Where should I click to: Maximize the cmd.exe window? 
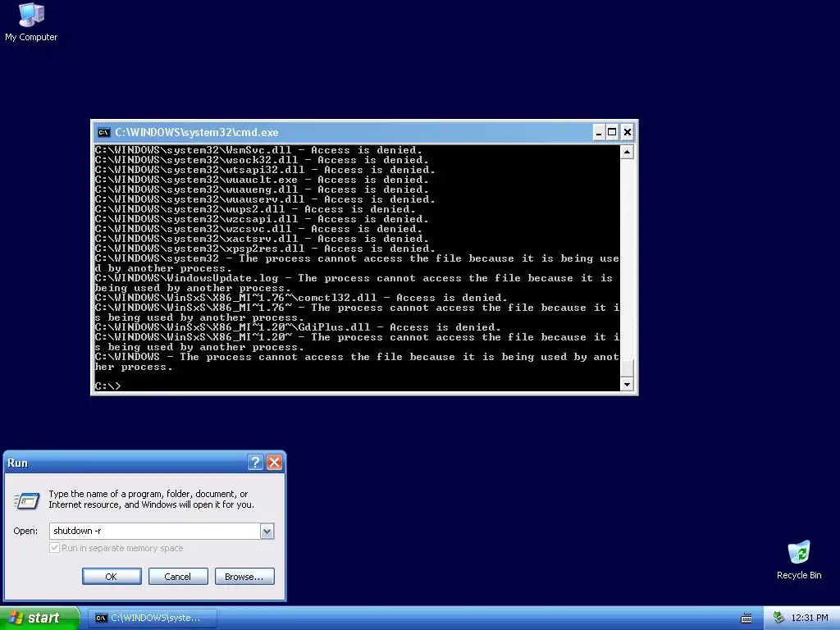[612, 132]
